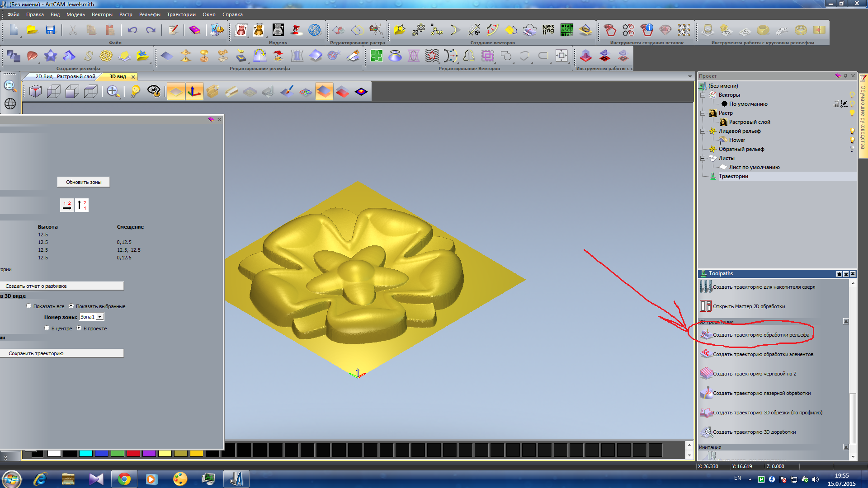This screenshot has height=488, width=868.
Task: Toggle the light bulb lighting icon
Action: click(135, 92)
